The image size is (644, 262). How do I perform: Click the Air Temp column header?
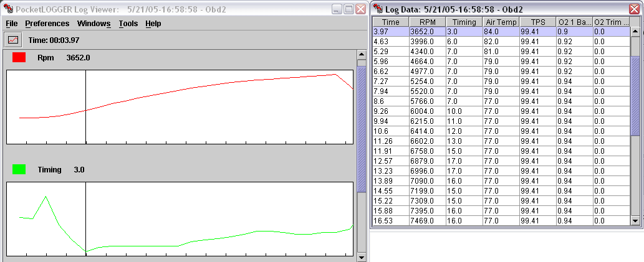tap(501, 22)
